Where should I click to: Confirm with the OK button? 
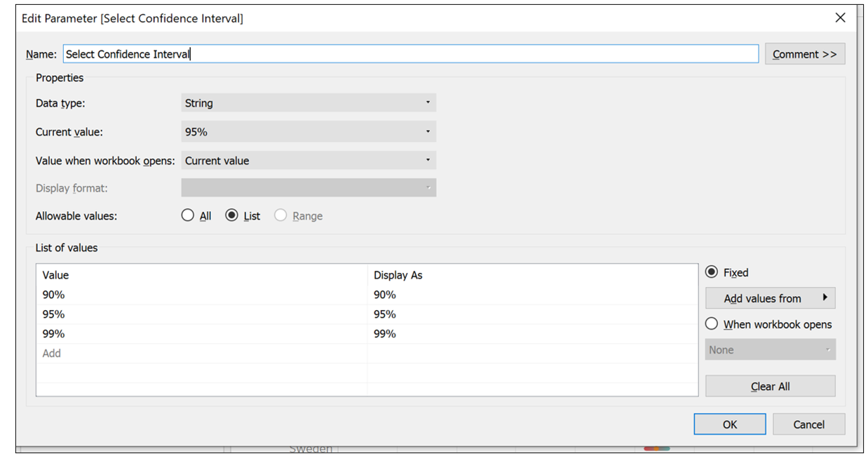coord(730,424)
